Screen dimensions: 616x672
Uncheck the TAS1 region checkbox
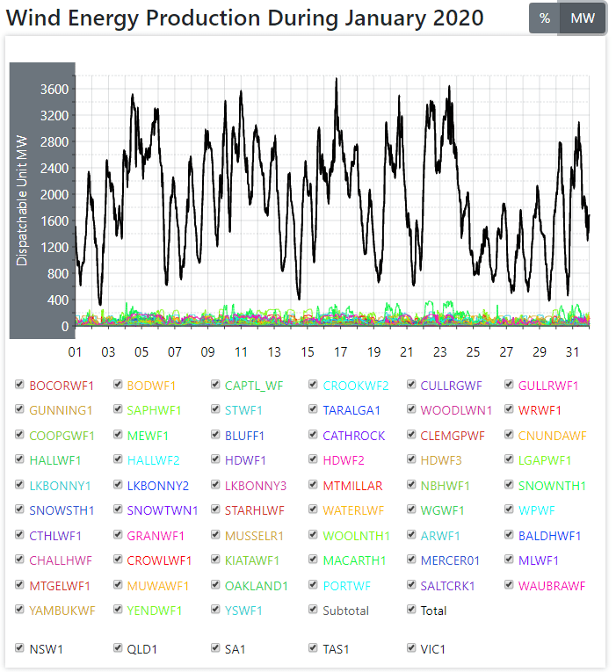tap(314, 649)
